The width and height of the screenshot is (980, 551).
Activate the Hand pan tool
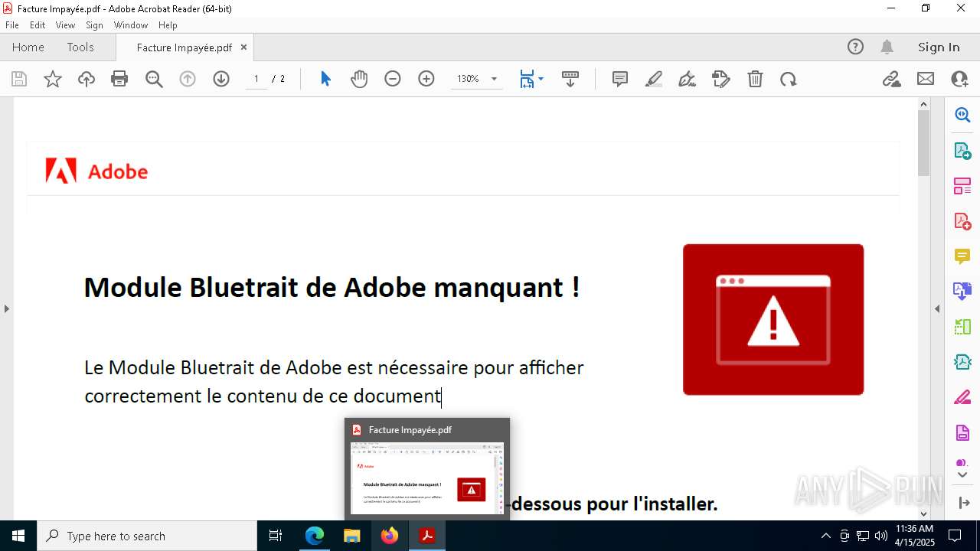359,79
